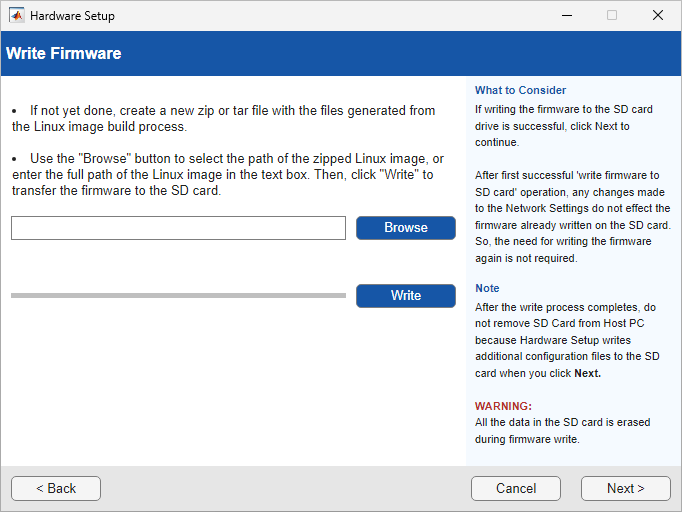
Task: Go to previous step with Back
Action: tap(56, 488)
